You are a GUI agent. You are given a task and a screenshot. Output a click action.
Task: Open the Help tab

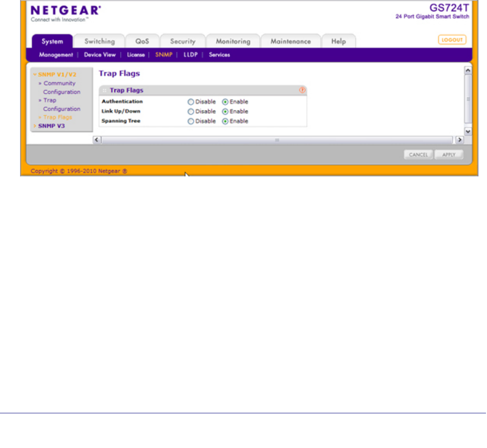(338, 41)
